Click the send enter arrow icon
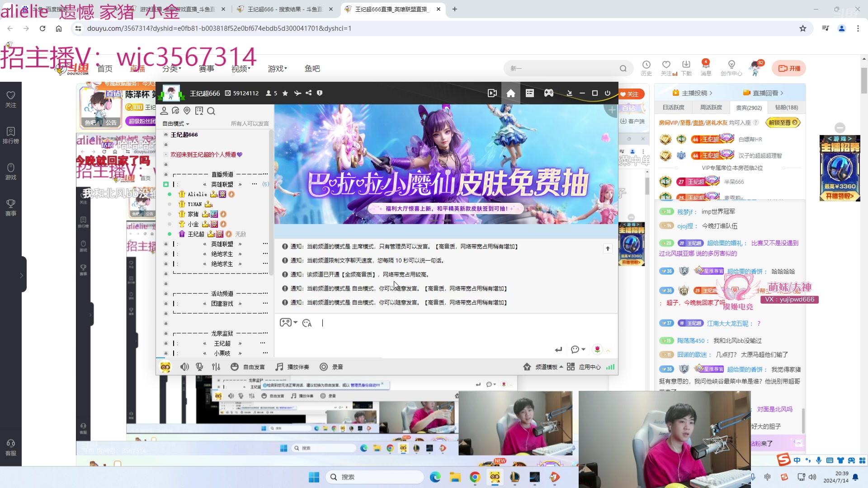Image resolution: width=868 pixels, height=488 pixels. pos(559,349)
